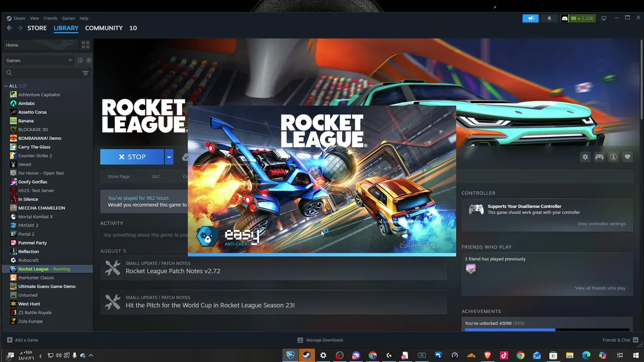Viewport: 644px width, 362px height.
Task: Select AdVenture Capitalist in the library
Action: click(39, 95)
